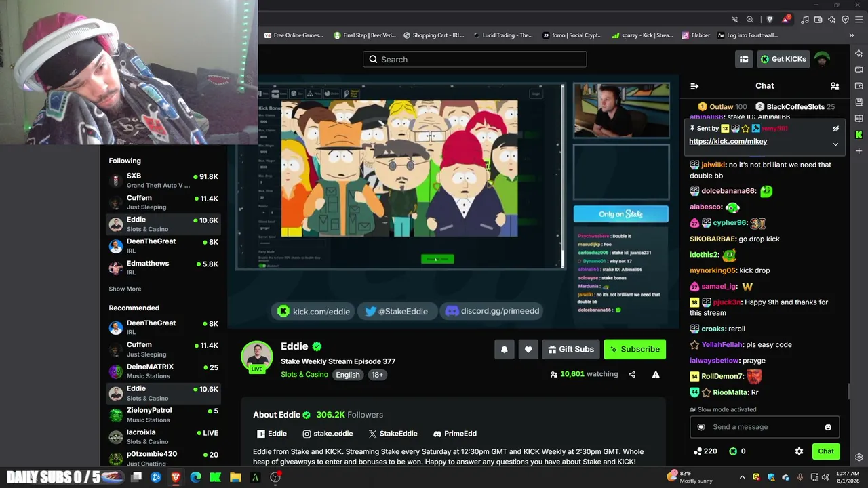Open Eddie's PrimeEdd Discord link
The height and width of the screenshot is (488, 868).
[455, 434]
